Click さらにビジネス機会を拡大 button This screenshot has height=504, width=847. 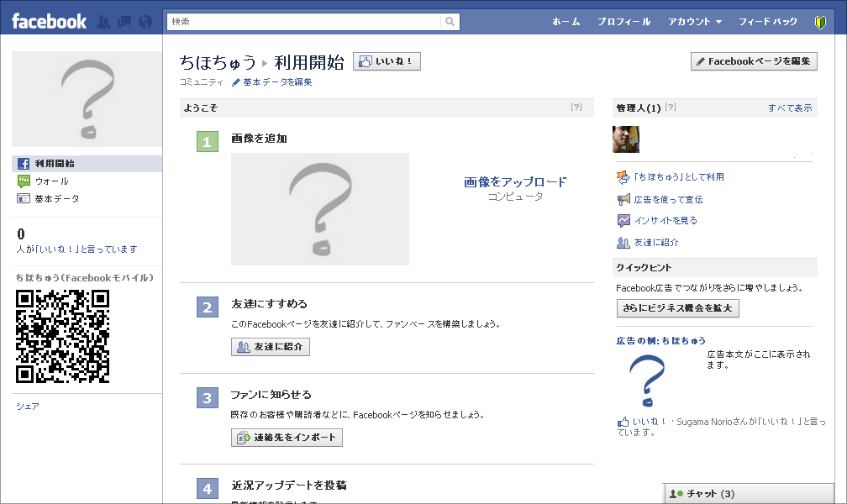tap(678, 308)
